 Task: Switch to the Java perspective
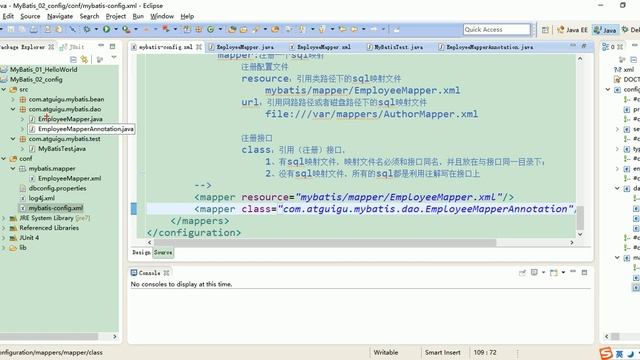pos(605,30)
